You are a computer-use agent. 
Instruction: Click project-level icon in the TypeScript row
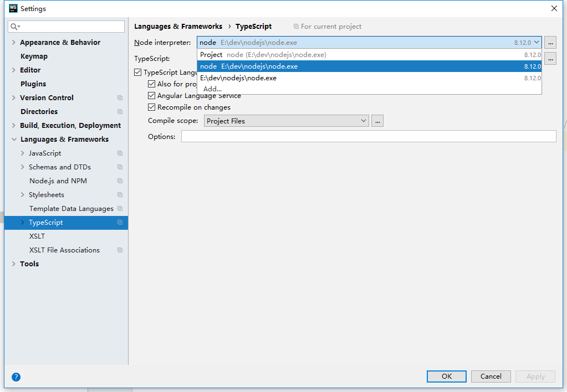point(120,223)
